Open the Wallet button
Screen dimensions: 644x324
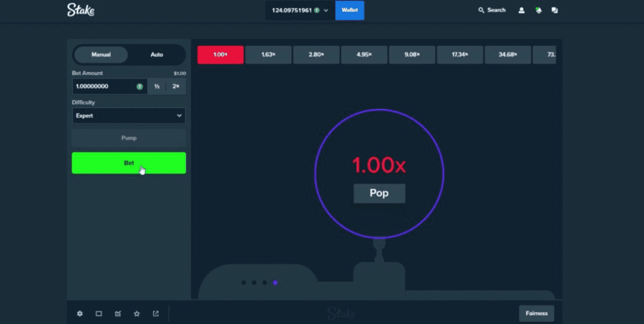350,10
